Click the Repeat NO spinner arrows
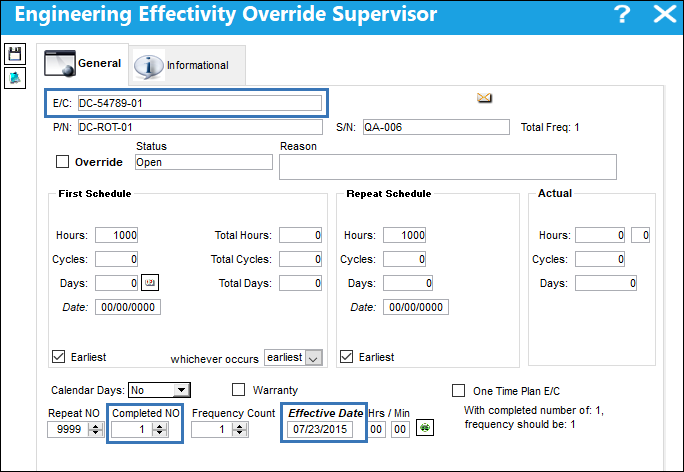Screen dimensions: 684x472 click(96, 429)
